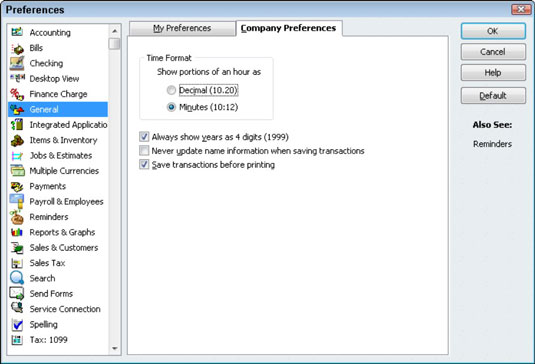
Task: Click the General preferences icon
Action: (17, 110)
